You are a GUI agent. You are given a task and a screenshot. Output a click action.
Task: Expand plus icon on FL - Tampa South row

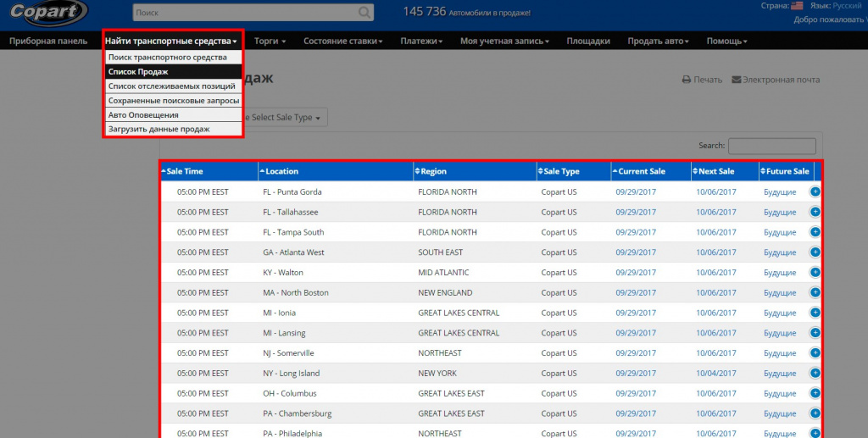815,232
